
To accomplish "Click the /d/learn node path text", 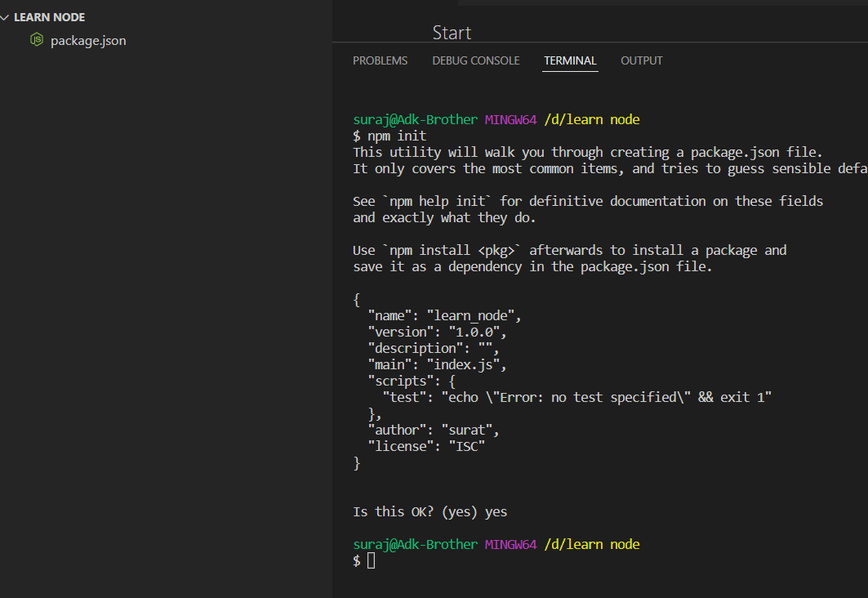I will pos(592,119).
